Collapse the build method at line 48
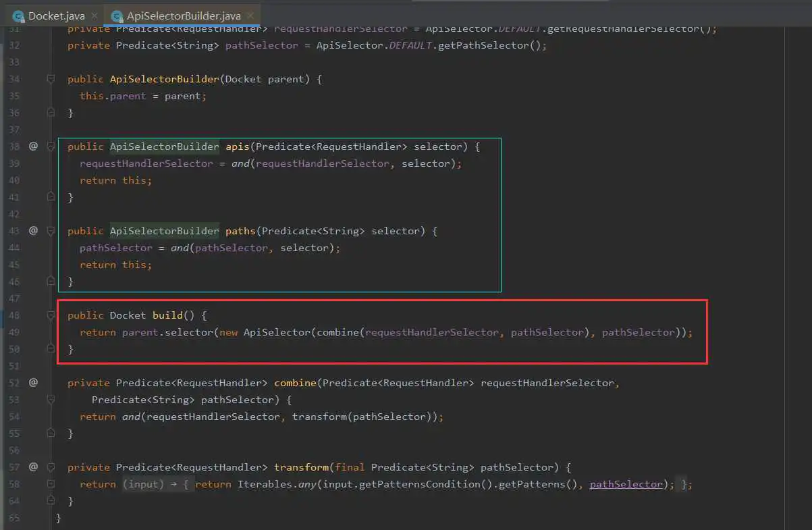Viewport: 812px width, 530px height. (x=51, y=315)
